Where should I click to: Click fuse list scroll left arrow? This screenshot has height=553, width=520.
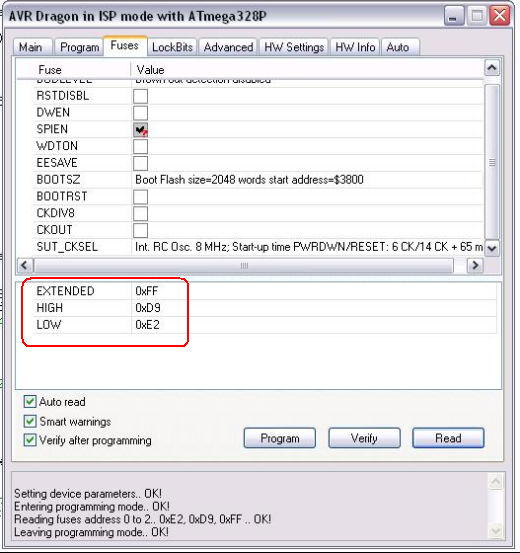tap(24, 265)
